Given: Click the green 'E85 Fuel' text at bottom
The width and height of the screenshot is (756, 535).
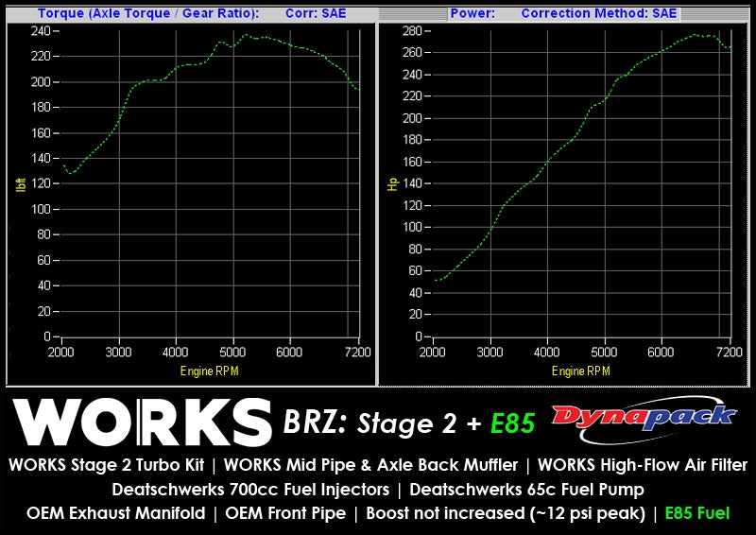Looking at the screenshot, I should (x=697, y=515).
